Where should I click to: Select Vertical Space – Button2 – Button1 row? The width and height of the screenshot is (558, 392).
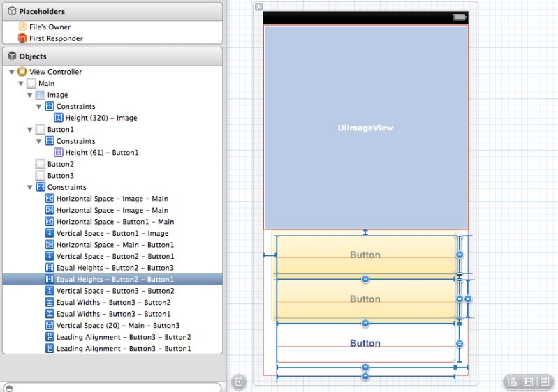click(x=112, y=256)
